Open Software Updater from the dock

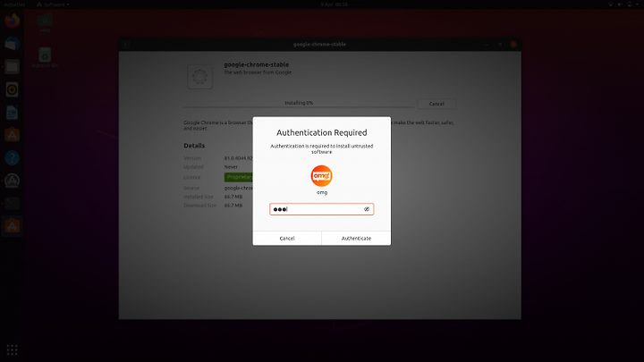point(12,181)
